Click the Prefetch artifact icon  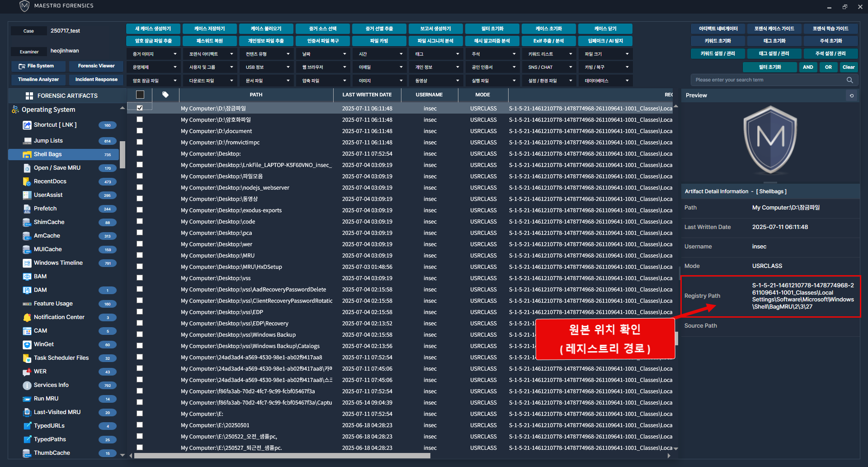27,209
